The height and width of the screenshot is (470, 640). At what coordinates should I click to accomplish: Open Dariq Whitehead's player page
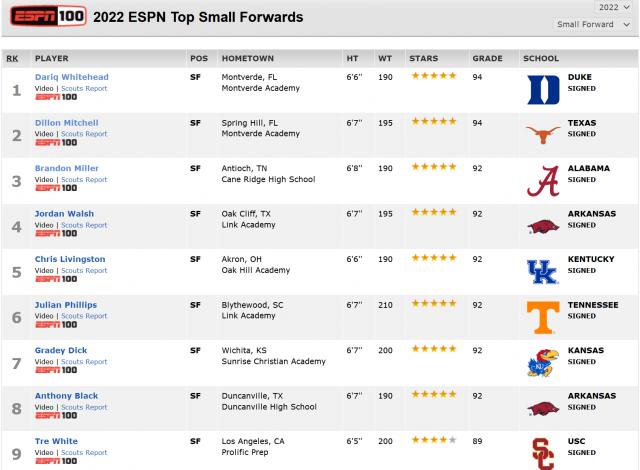click(x=71, y=77)
